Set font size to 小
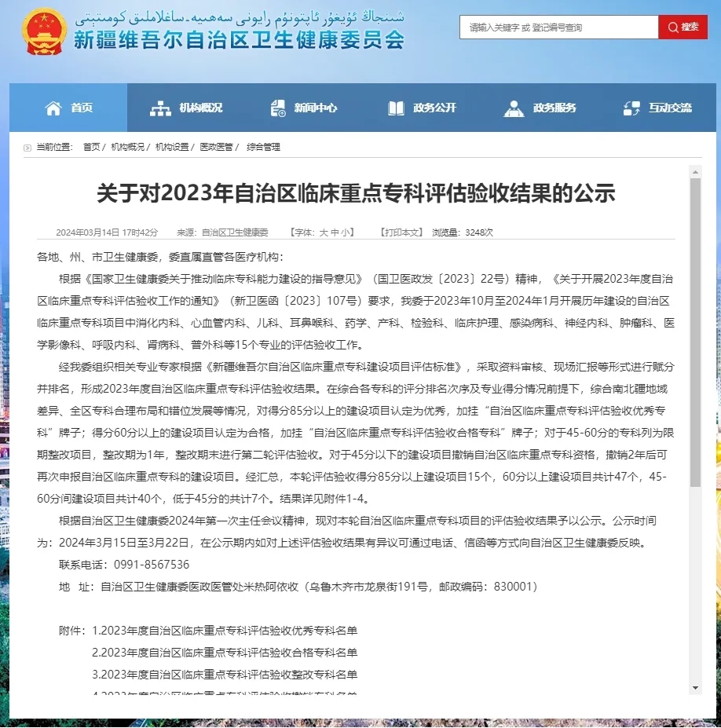Viewport: 721px width, 728px height. pyautogui.click(x=346, y=232)
